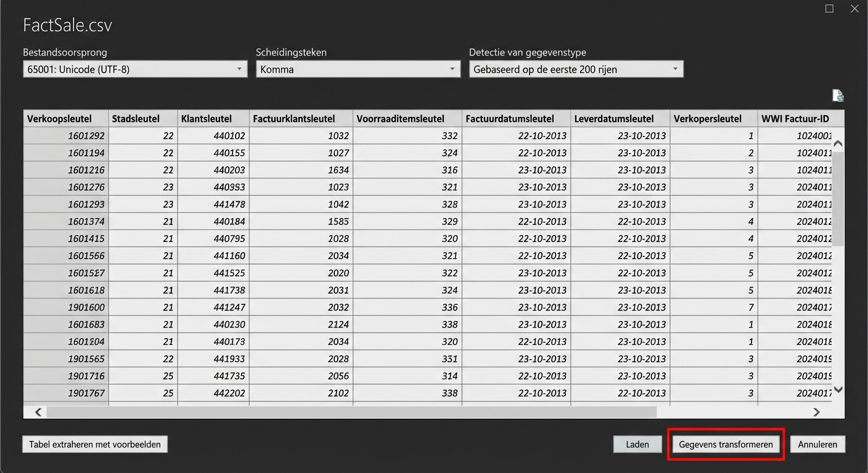Click the horizontal scrollbar right arrow
The width and height of the screenshot is (868, 473).
click(816, 411)
